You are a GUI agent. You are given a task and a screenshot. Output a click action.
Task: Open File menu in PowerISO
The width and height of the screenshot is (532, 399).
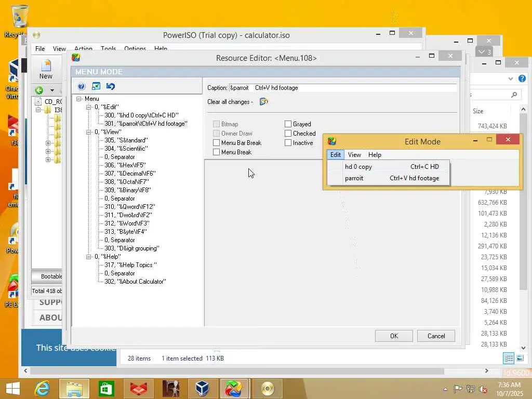[x=40, y=48]
